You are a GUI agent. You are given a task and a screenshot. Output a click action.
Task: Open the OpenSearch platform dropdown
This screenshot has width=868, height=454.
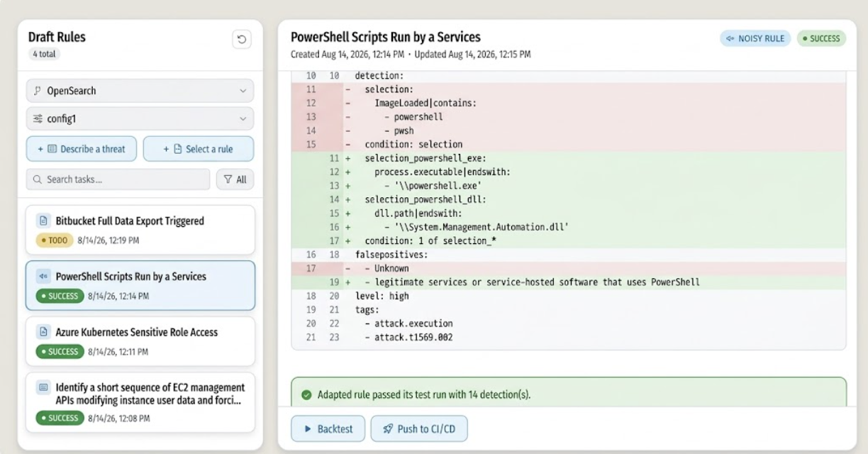click(x=140, y=91)
